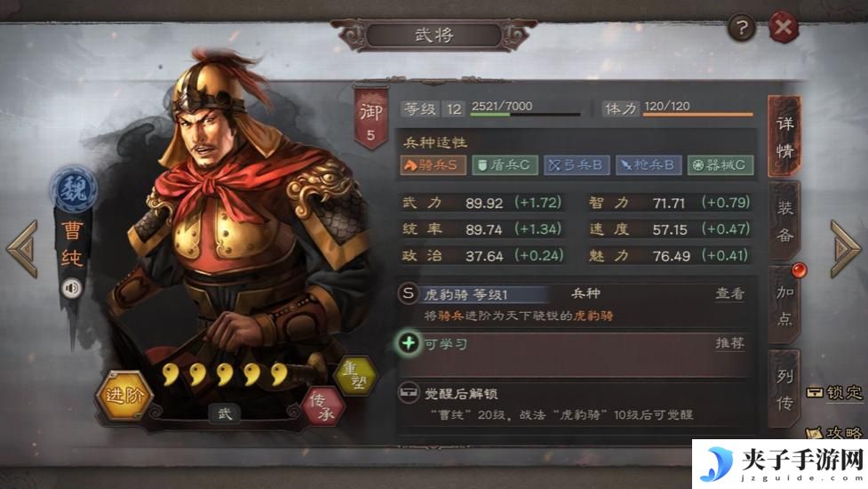Tap the 魏 faction emblem
The height and width of the screenshot is (489, 868).
click(74, 190)
